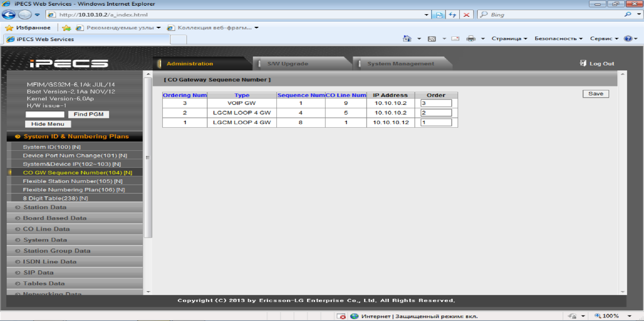Image resolution: width=644 pixels, height=321 pixels.
Task: Click the Help question mark icon
Action: pos(628,39)
